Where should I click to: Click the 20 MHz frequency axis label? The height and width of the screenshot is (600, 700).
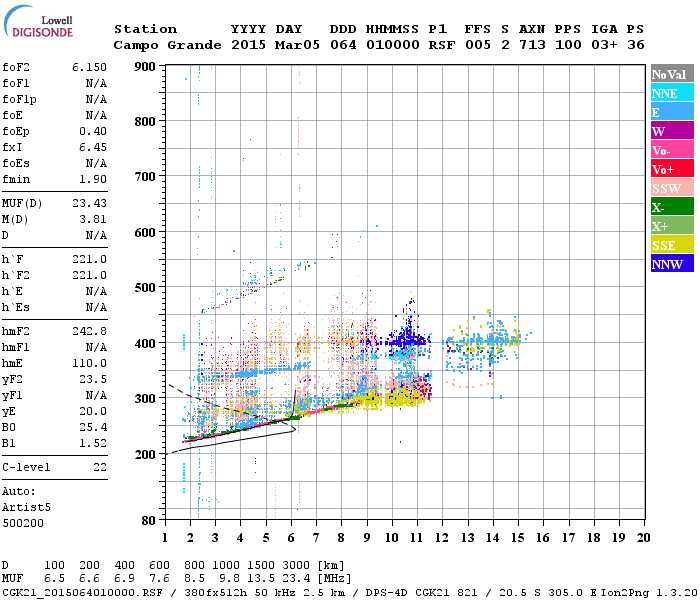coord(643,538)
